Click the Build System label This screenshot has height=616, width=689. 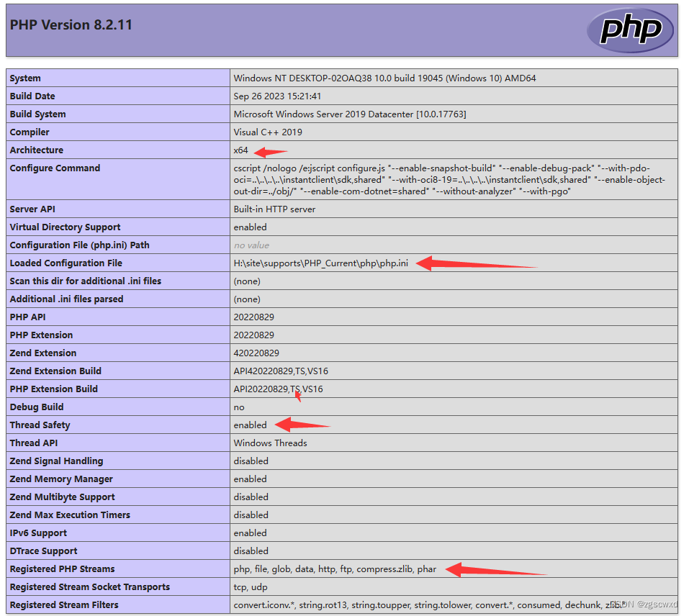tap(37, 114)
